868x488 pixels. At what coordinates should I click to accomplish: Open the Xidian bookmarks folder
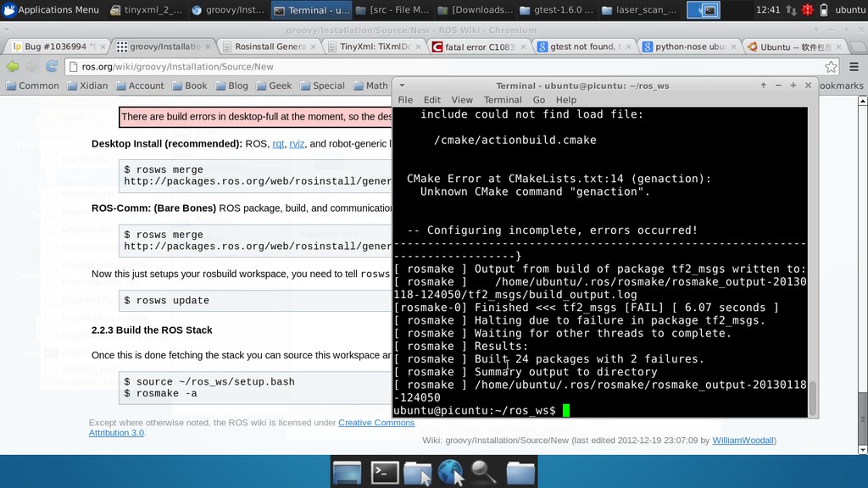click(87, 86)
